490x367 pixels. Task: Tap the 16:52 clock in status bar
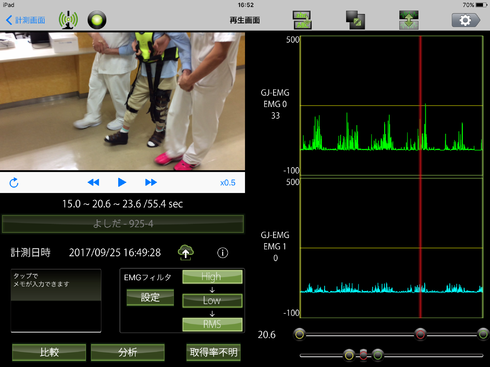pyautogui.click(x=246, y=5)
